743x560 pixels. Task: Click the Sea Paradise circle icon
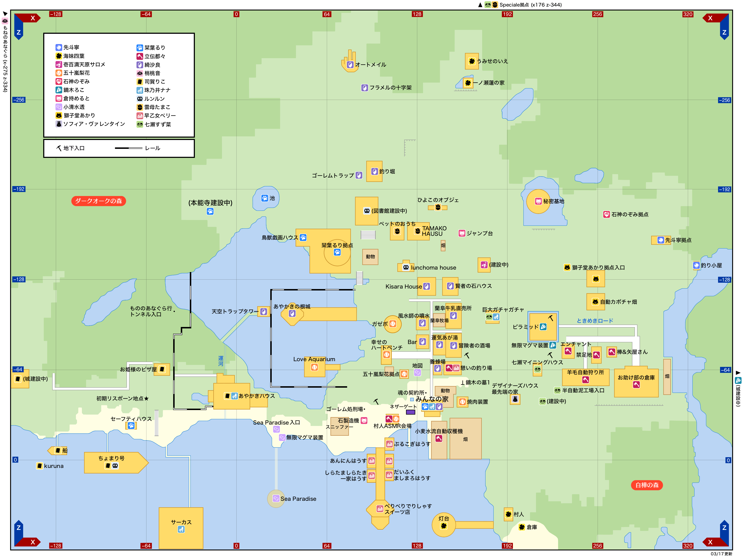[x=276, y=499]
